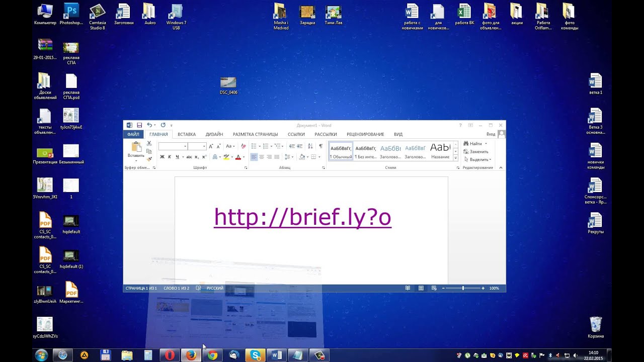Click the Windows Start button
Image resolution: width=644 pixels, height=362 pixels.
(x=41, y=355)
